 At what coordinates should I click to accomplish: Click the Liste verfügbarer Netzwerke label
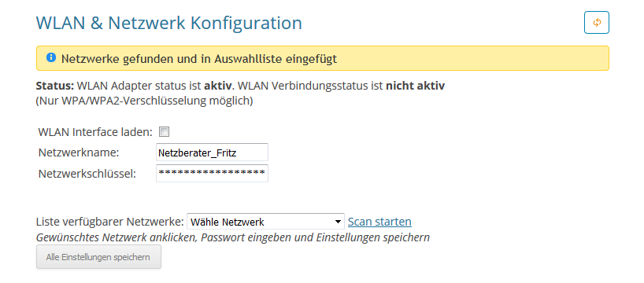click(x=110, y=222)
